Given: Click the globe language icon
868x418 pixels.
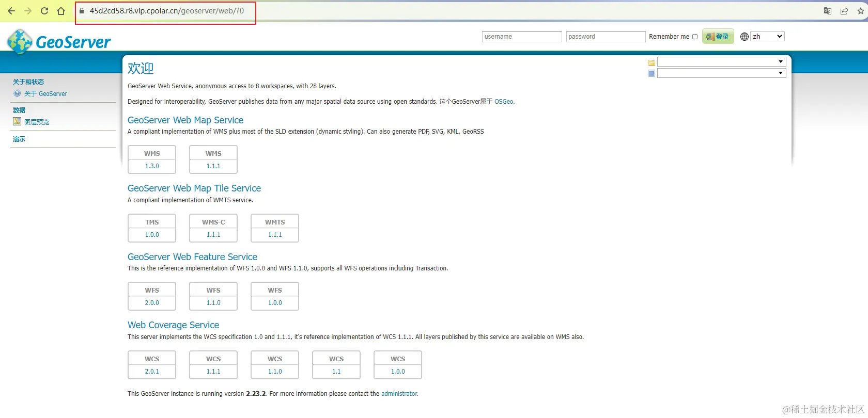Looking at the screenshot, I should point(745,37).
